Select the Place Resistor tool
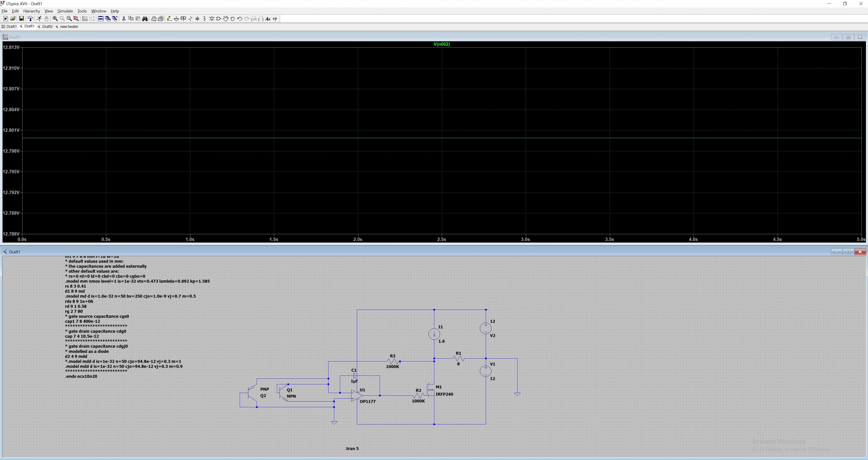 190,19
